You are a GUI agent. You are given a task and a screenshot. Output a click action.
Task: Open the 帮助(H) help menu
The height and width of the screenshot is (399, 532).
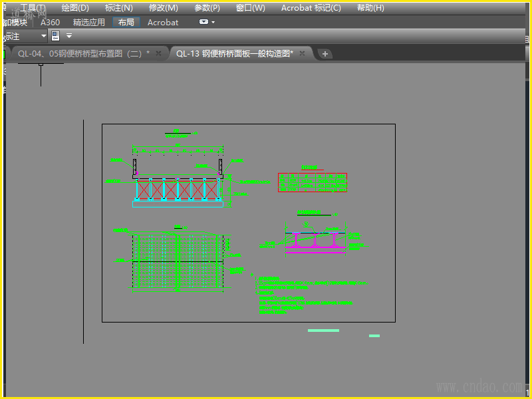(x=370, y=8)
